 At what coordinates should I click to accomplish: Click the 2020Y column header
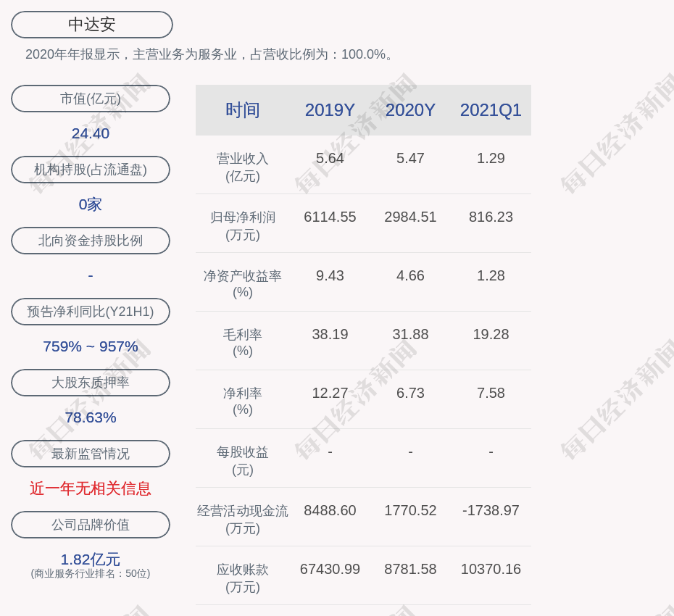(410, 110)
